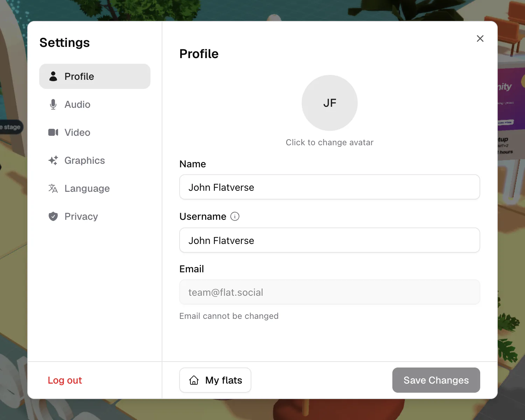Open the Audio settings tab
Viewport: 525px width, 420px height.
[95, 104]
